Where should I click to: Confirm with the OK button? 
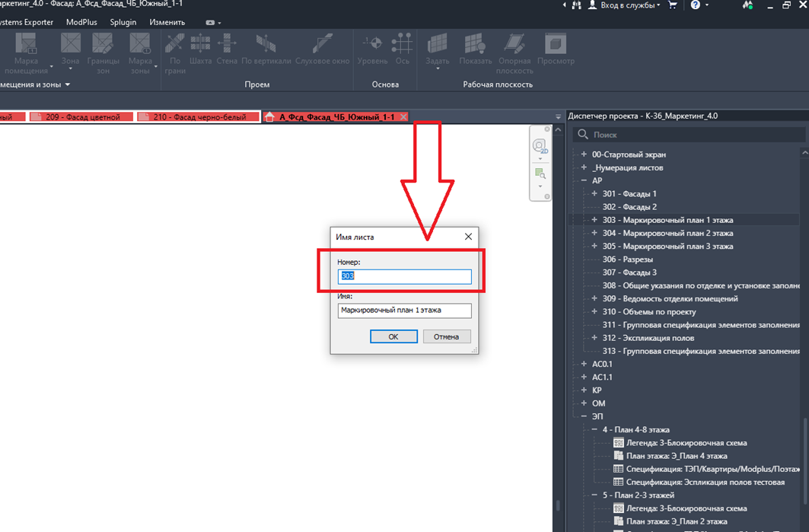393,336
